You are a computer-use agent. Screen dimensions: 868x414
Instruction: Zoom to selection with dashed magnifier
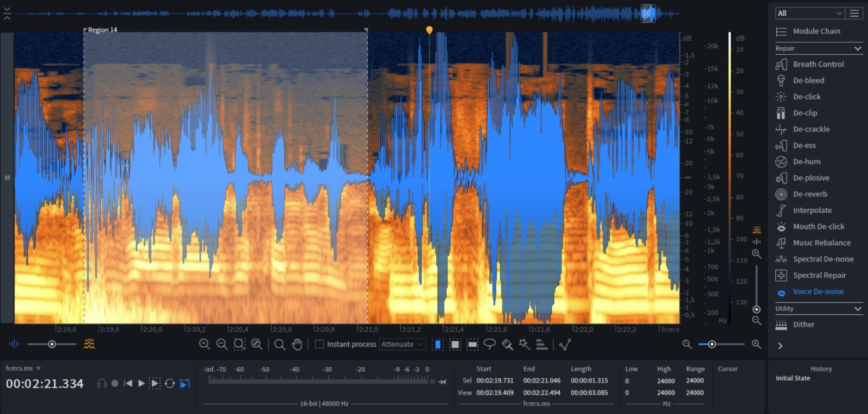point(239,344)
